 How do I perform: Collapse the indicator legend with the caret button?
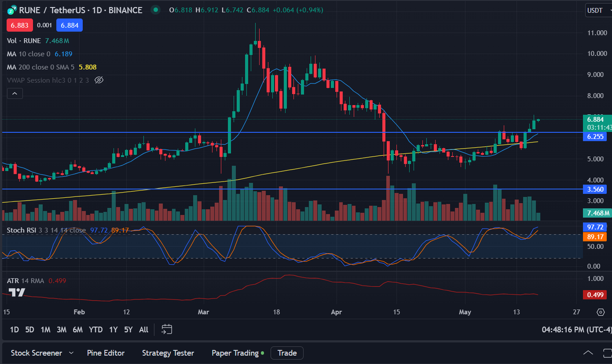click(x=15, y=94)
